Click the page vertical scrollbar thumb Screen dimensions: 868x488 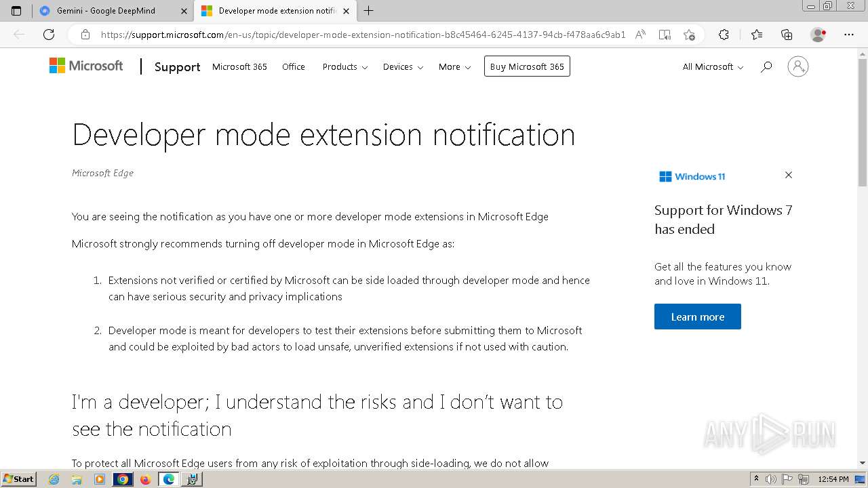point(863,123)
